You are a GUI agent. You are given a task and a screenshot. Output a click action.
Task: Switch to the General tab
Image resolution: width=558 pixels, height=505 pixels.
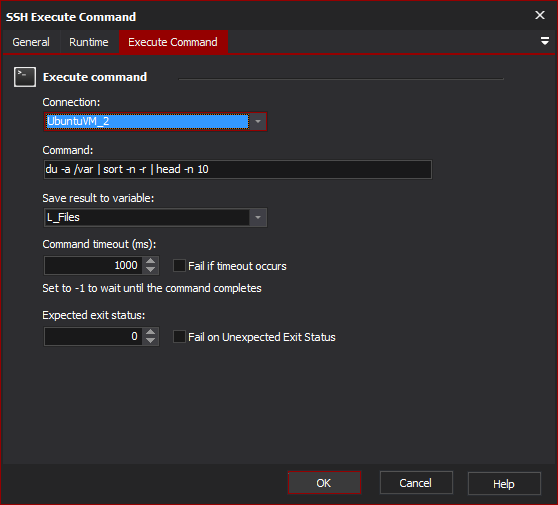click(31, 42)
